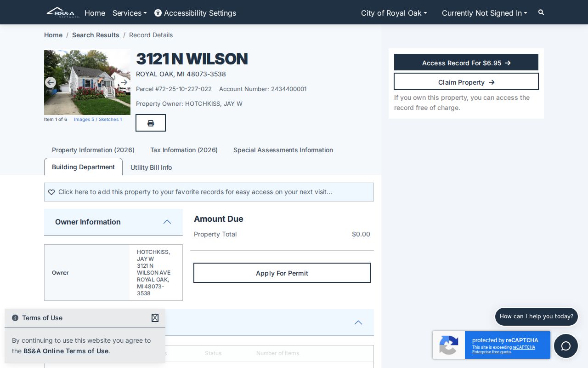Click the house photo thumbnail
The height and width of the screenshot is (368, 588).
87,82
